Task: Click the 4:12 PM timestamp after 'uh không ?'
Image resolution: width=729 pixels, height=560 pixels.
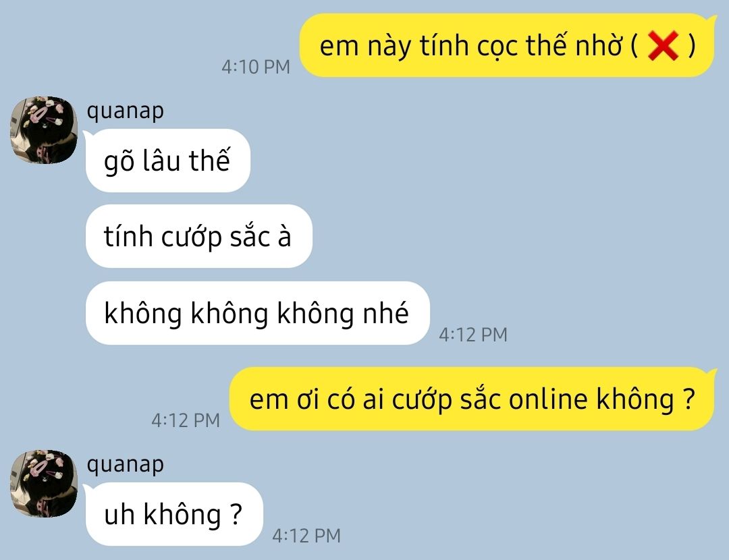Action: click(306, 535)
